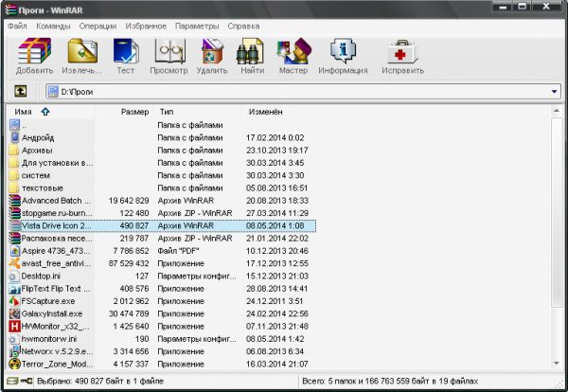Select the 'Vista Drive Icon 2...' archive
The image size is (568, 392).
pos(162,225)
